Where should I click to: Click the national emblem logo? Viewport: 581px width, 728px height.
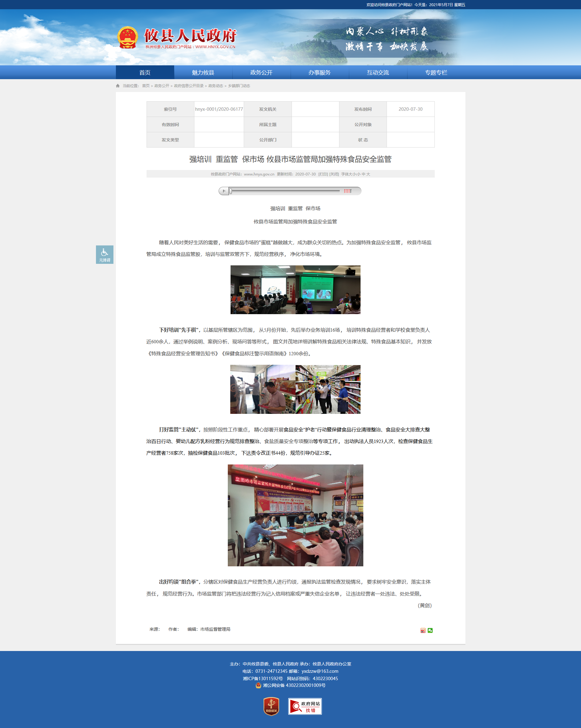click(128, 38)
